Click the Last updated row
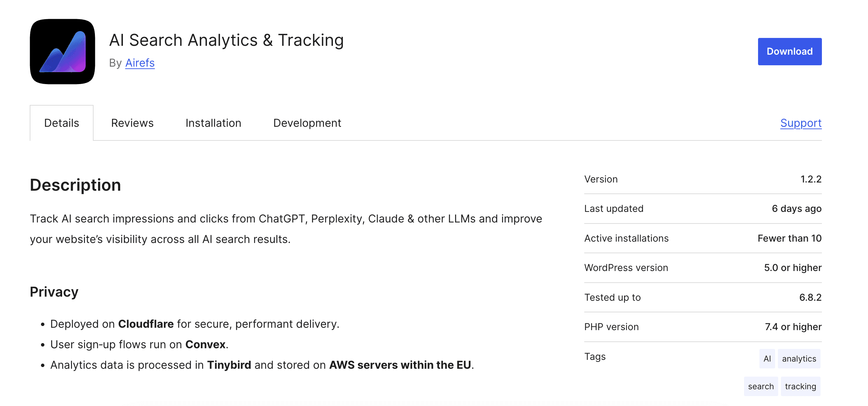Screen dimensions: 868x406 tap(614, 208)
